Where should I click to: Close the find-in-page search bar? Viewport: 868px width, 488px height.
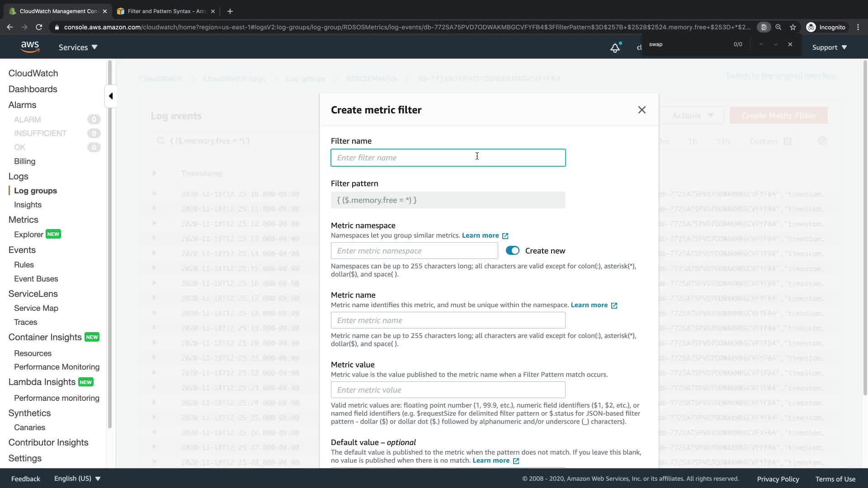[x=790, y=44]
